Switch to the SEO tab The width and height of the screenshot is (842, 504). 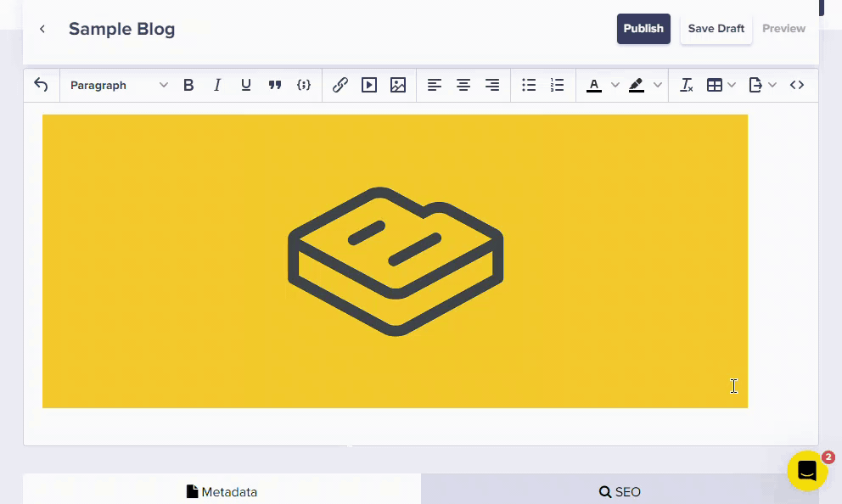[x=620, y=491]
